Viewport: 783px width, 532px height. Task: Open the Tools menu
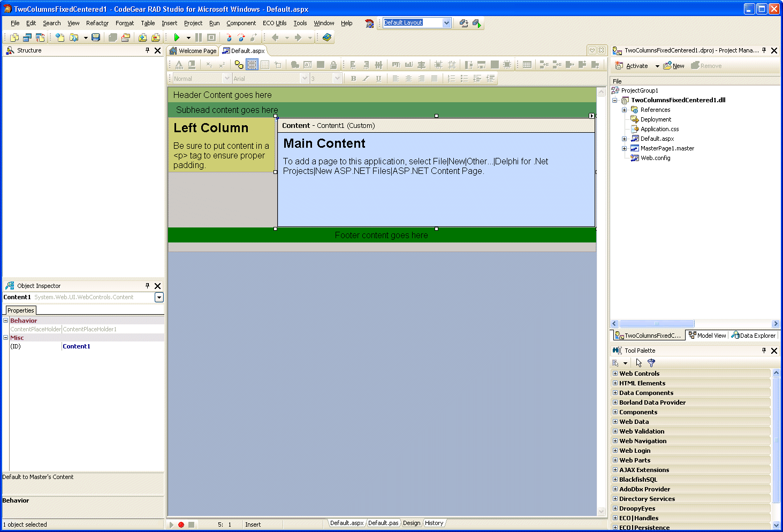[300, 23]
